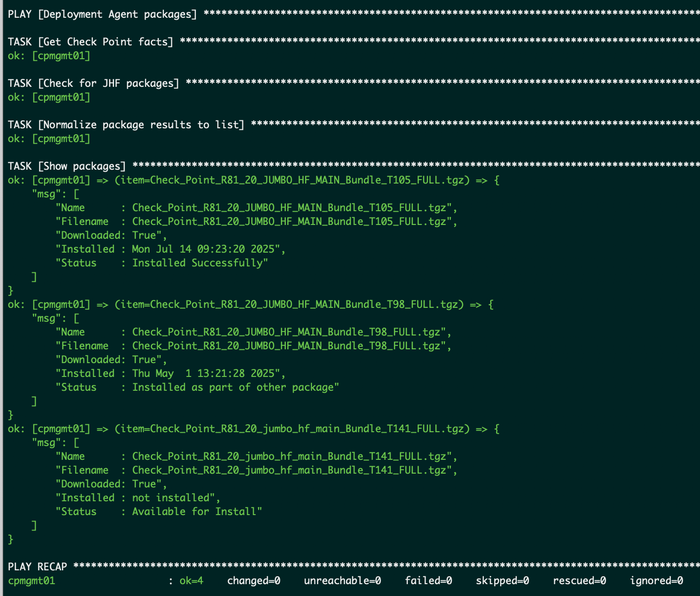Click the "rescued=0" recap value
The height and width of the screenshot is (596, 700).
click(x=580, y=581)
